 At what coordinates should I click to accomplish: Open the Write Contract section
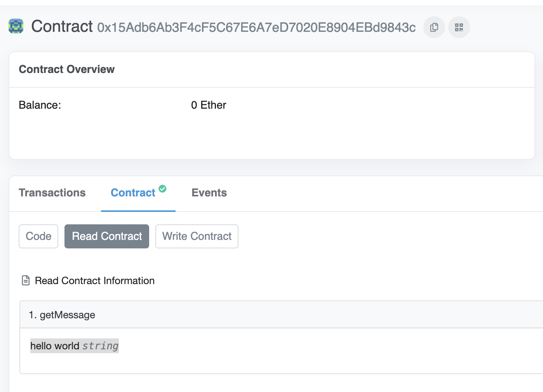tap(197, 236)
